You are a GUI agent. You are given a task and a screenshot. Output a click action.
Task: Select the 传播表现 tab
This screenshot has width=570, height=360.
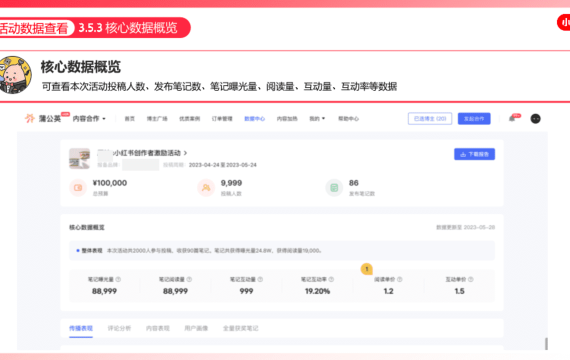pos(81,328)
